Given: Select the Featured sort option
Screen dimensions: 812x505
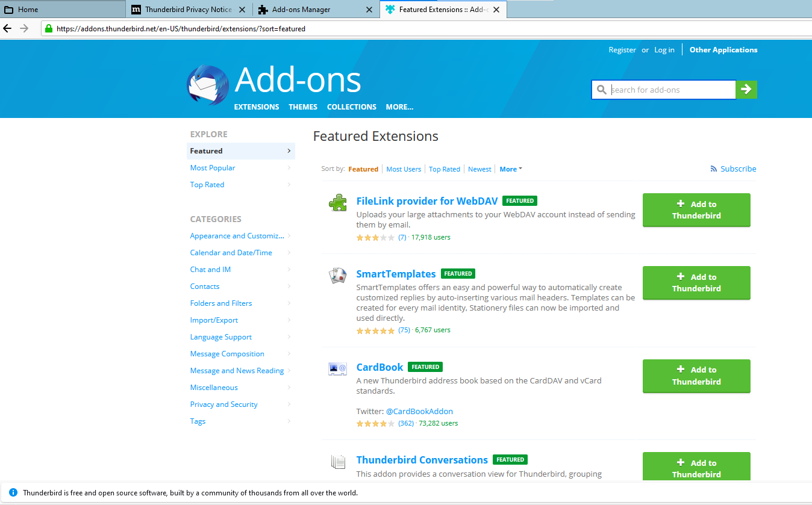Looking at the screenshot, I should coord(363,169).
